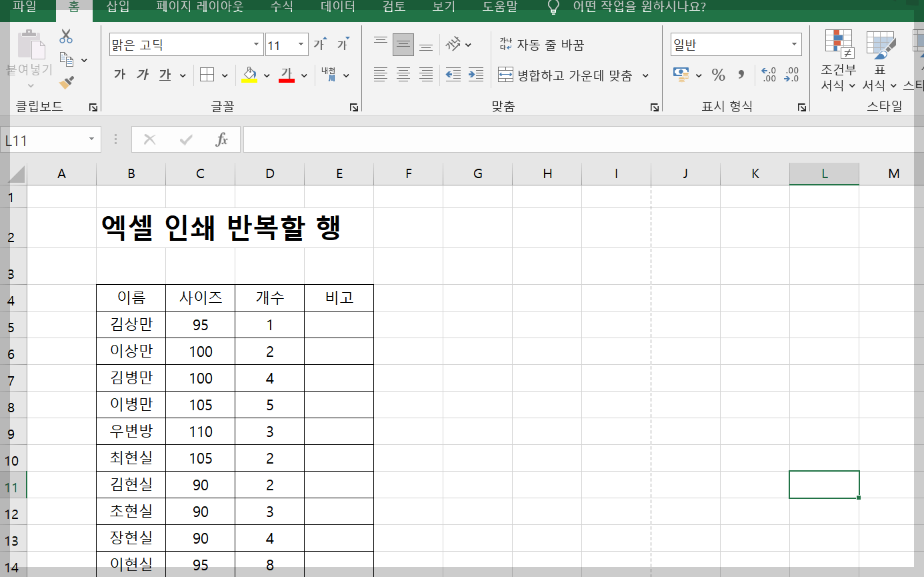The height and width of the screenshot is (577, 924).
Task: Open the 도움말 tab
Action: tap(500, 7)
